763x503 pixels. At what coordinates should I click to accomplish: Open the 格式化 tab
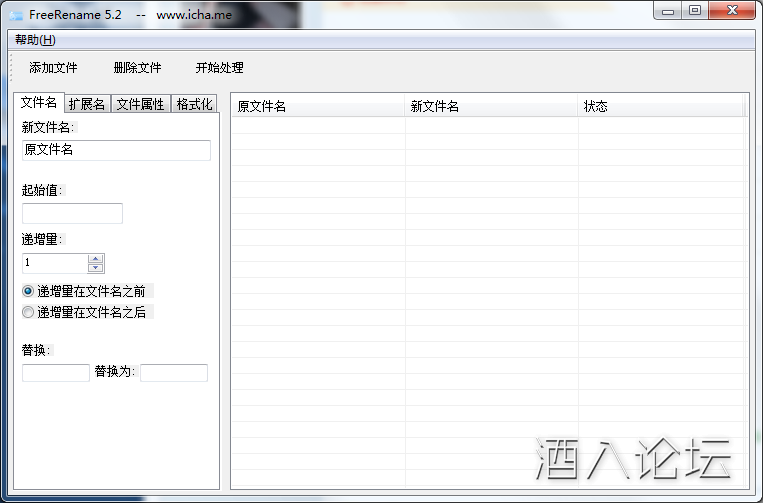click(194, 104)
